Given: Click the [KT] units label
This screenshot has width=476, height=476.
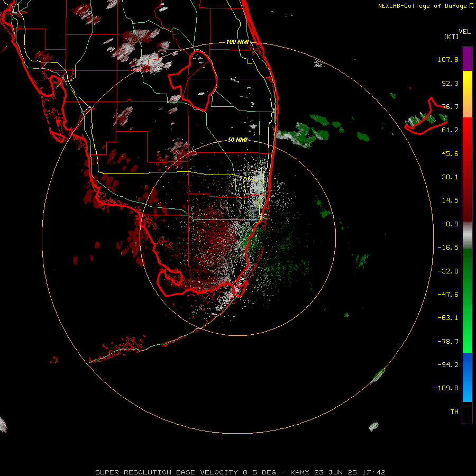Looking at the screenshot, I should [x=451, y=36].
